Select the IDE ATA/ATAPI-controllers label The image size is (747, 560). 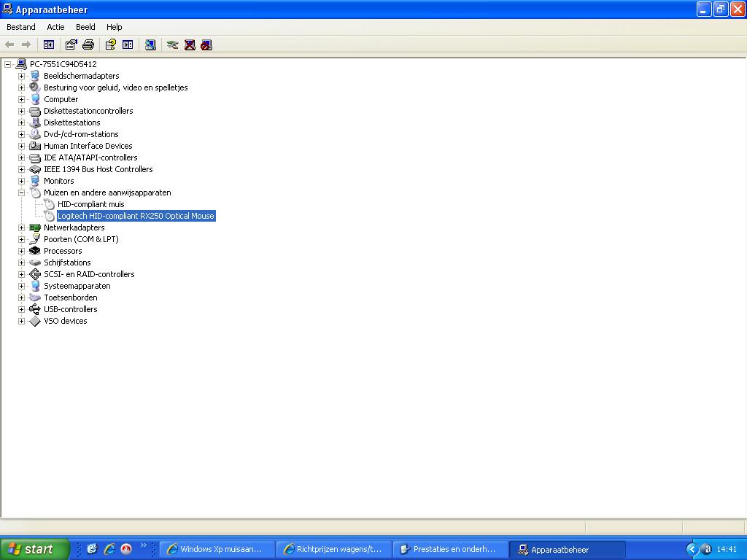tap(90, 157)
